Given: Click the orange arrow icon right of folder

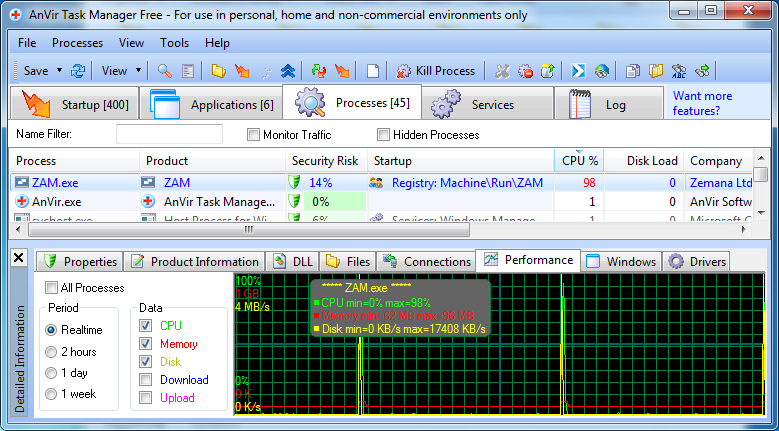Looking at the screenshot, I should 241,71.
